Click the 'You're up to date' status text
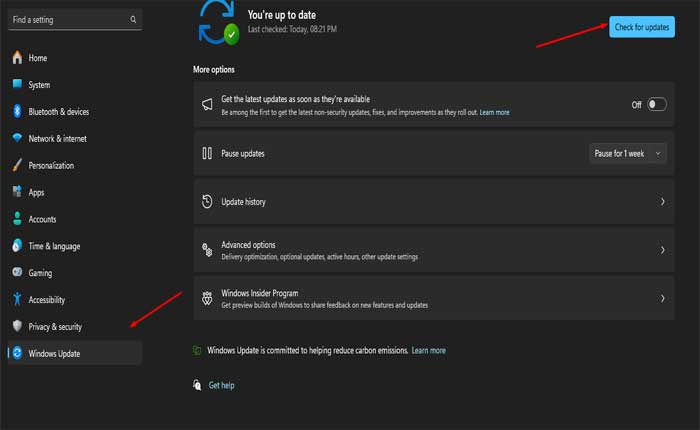This screenshot has width=700, height=430. pos(282,15)
